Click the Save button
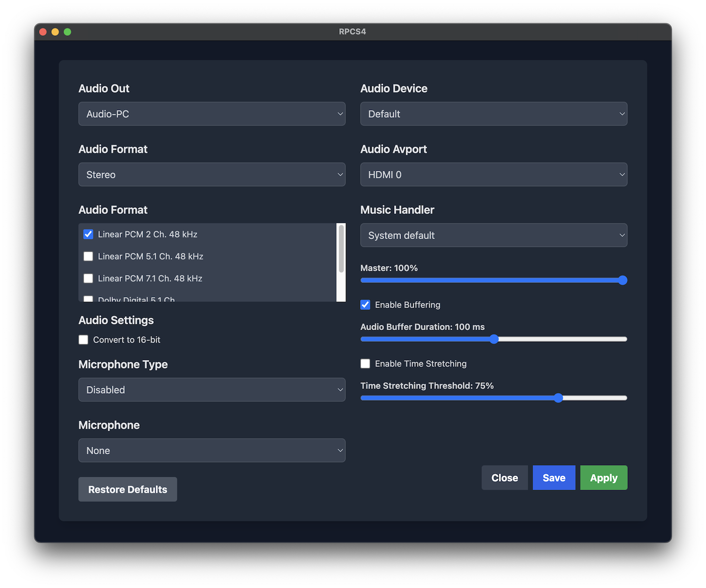The image size is (706, 588). [x=554, y=477]
